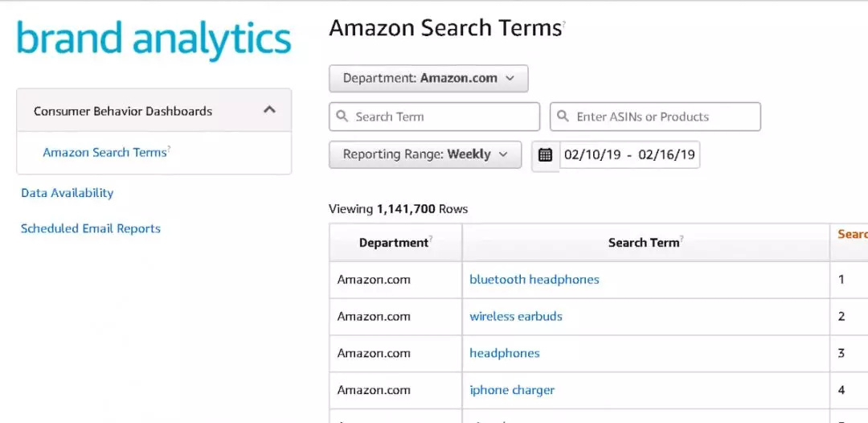Click magnifier icon in ASINs field
The image size is (868, 423).
pyautogui.click(x=564, y=117)
